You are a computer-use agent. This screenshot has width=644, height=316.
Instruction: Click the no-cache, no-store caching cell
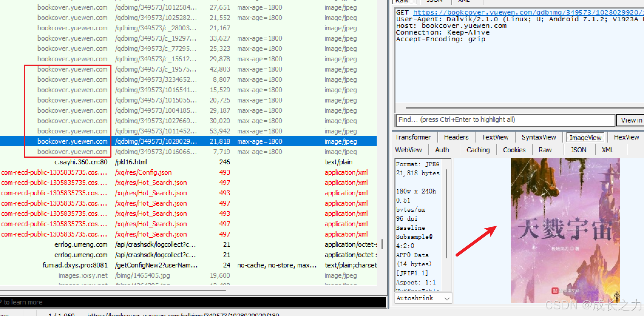point(277,265)
